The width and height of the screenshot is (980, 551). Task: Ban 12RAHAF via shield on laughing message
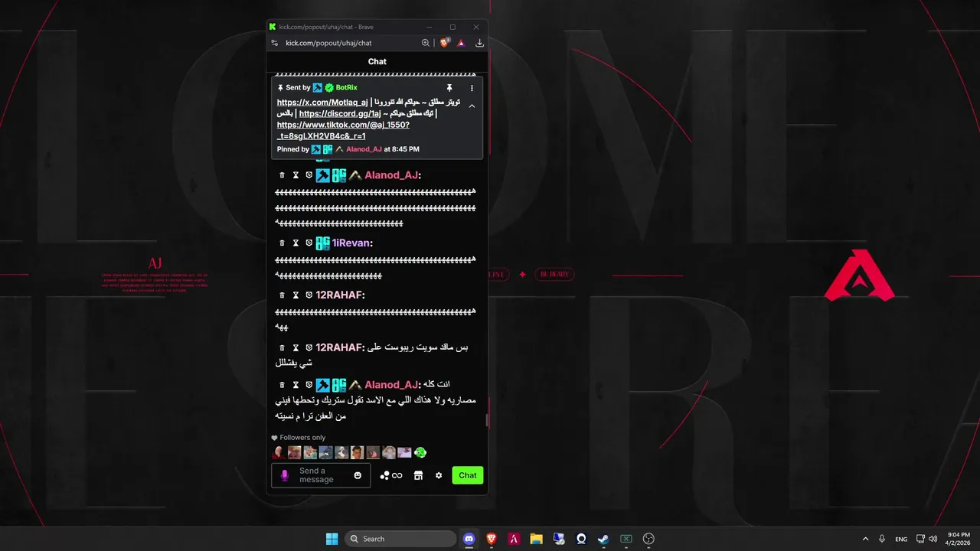[x=309, y=295]
